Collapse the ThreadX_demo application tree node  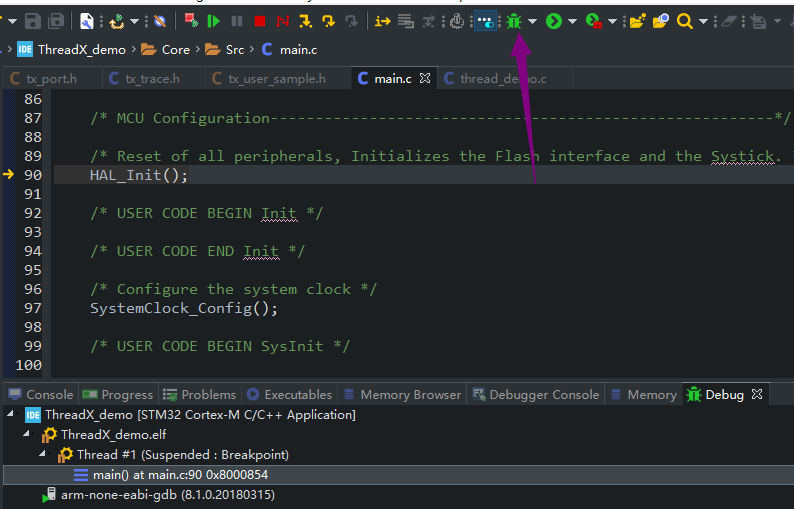coord(10,414)
